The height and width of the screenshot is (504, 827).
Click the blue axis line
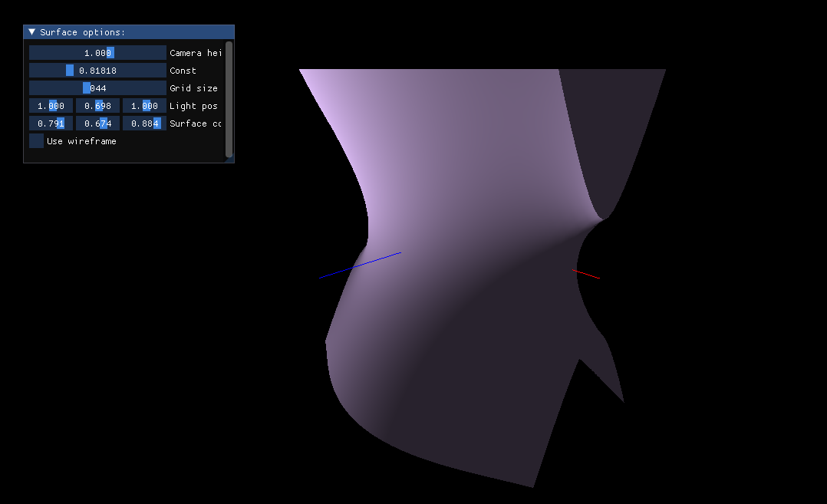pos(361,265)
